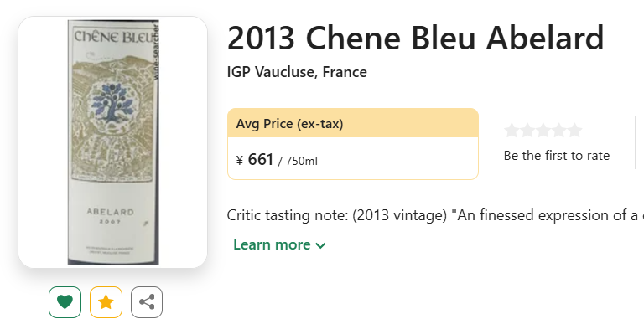Open the share icon
644x319 pixels.
tap(147, 302)
